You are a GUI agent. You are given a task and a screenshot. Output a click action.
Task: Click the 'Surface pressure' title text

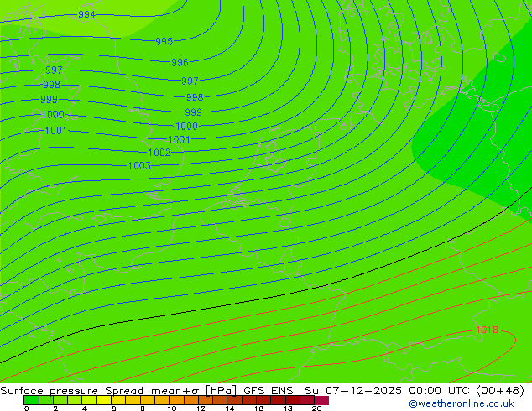pyautogui.click(x=50, y=391)
